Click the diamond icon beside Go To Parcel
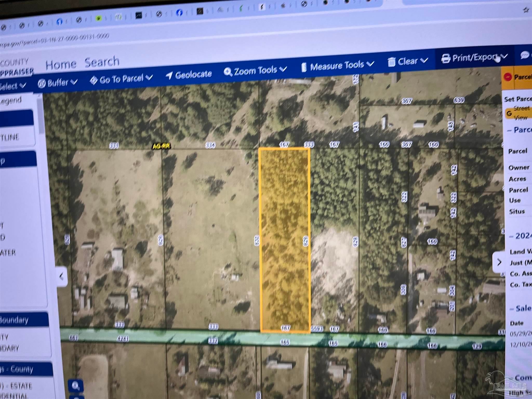 (94, 80)
